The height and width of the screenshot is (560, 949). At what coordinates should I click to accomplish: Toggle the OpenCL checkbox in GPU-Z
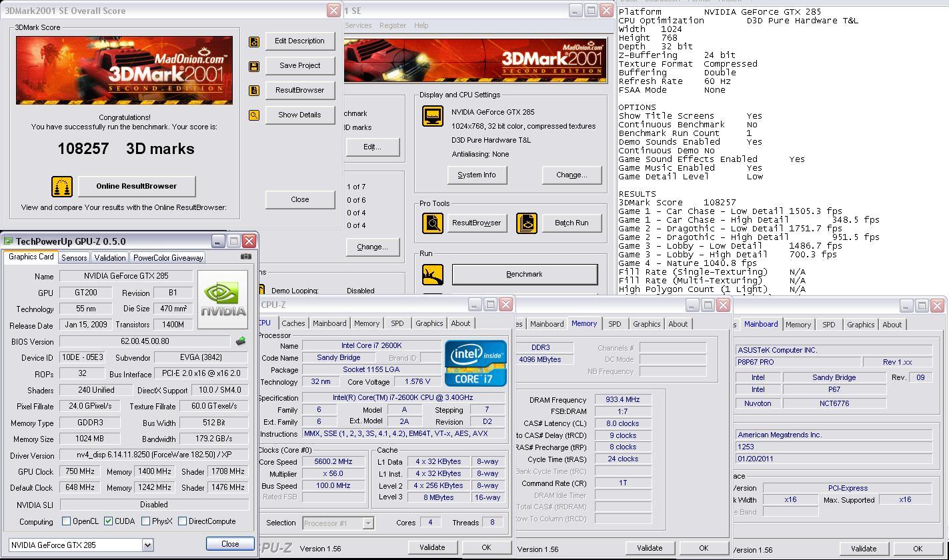(x=66, y=521)
